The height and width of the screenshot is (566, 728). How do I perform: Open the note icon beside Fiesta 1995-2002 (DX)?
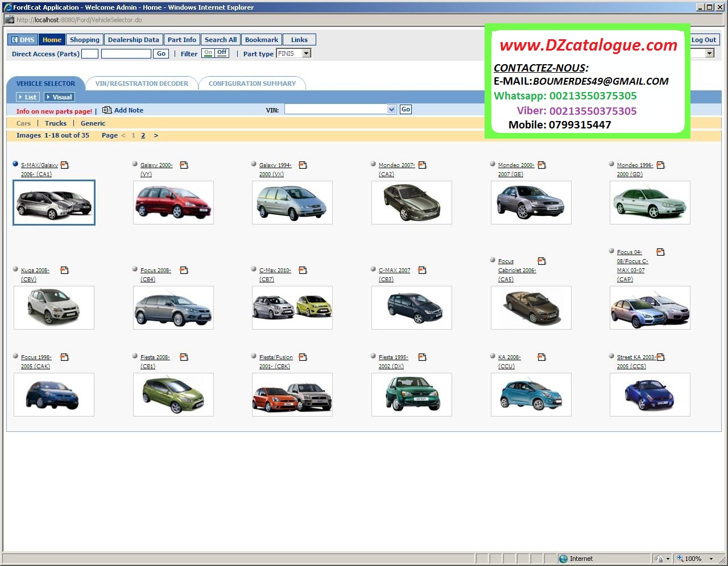point(422,357)
